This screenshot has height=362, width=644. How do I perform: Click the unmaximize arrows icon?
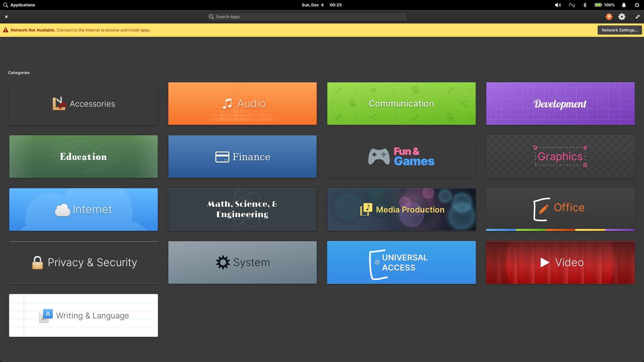[637, 16]
